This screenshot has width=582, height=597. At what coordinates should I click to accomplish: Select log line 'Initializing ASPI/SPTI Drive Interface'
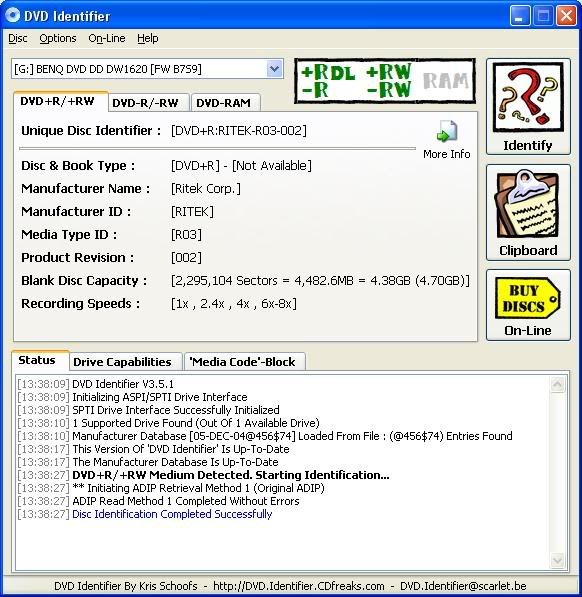pos(160,397)
